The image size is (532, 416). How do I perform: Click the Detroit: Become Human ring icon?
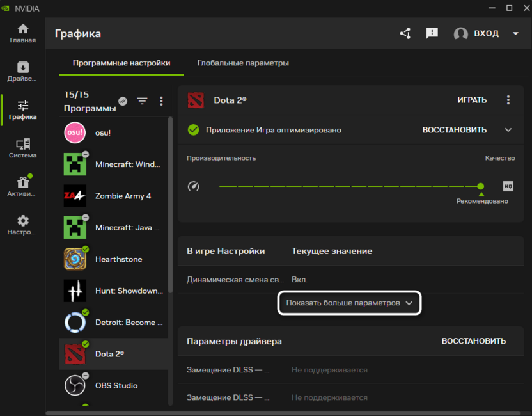75,323
